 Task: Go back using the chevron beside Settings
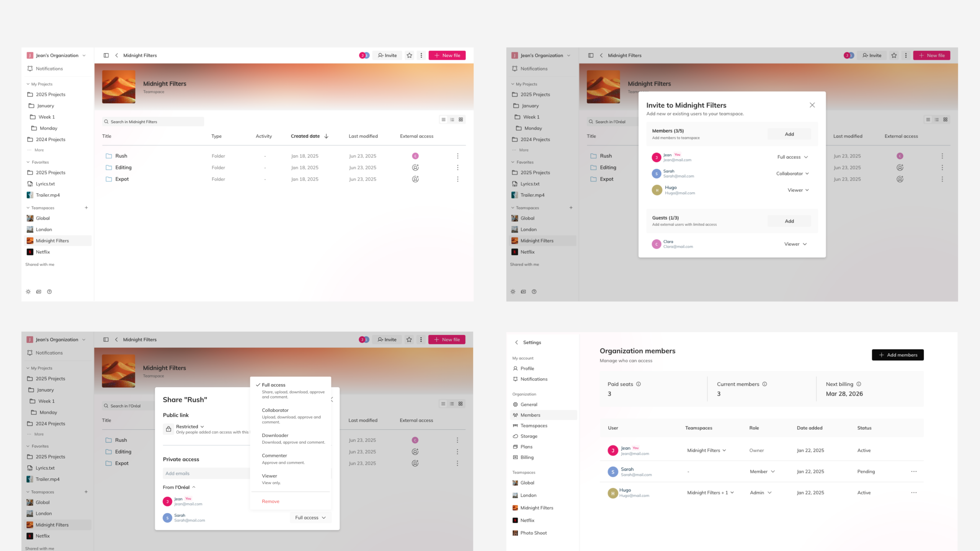click(x=516, y=342)
